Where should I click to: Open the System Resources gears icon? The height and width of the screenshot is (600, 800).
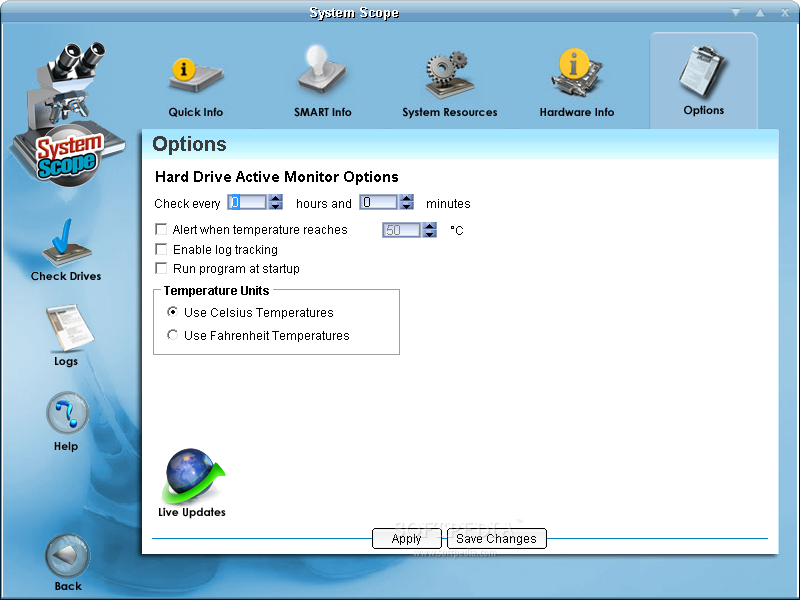click(x=449, y=74)
